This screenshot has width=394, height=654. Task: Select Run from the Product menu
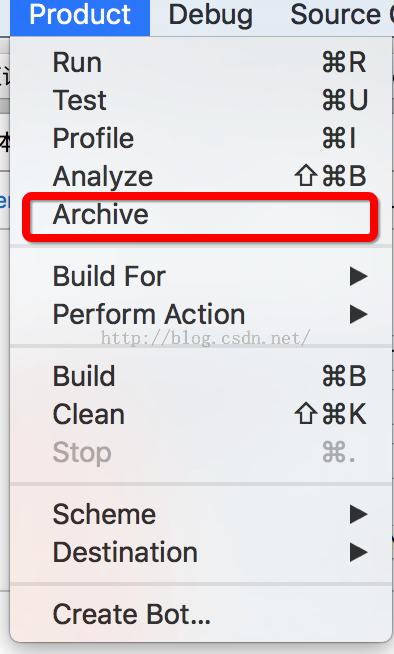[201, 63]
